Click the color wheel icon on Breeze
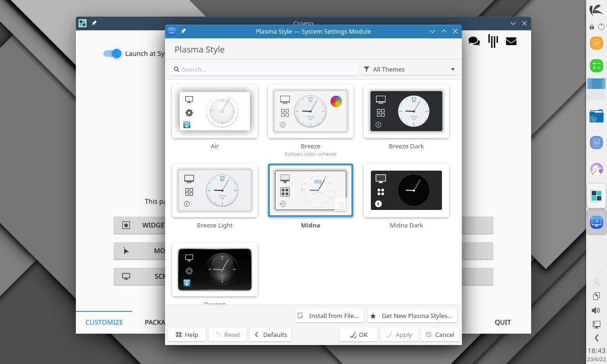Screen dimensions: 607x364 tap(336, 101)
